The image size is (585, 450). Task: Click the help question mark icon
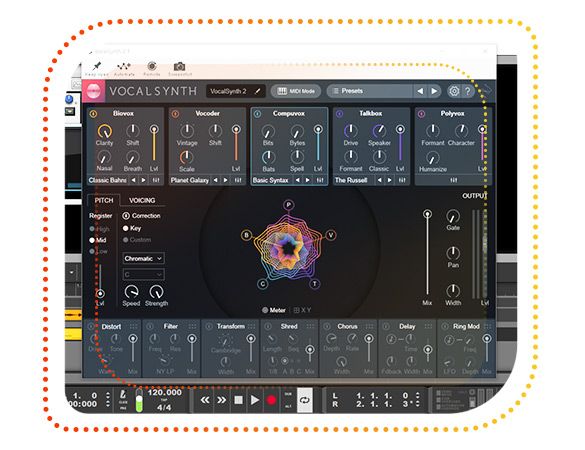coord(467,91)
